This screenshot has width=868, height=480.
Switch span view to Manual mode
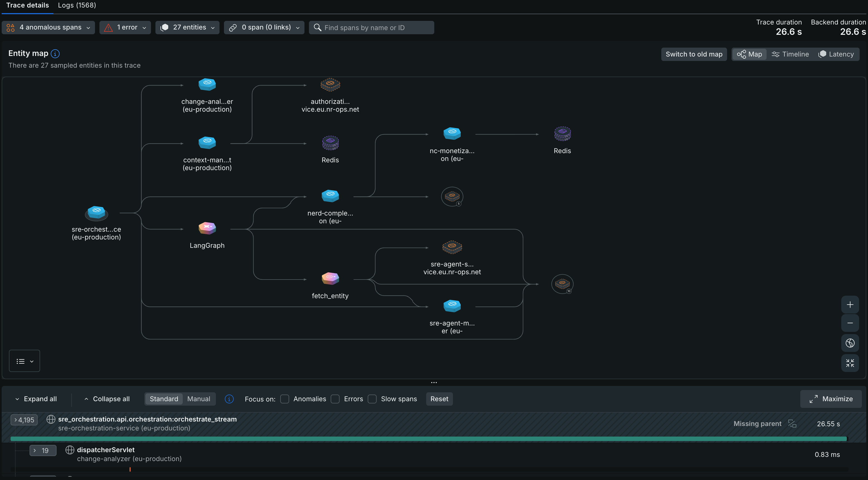pyautogui.click(x=198, y=399)
